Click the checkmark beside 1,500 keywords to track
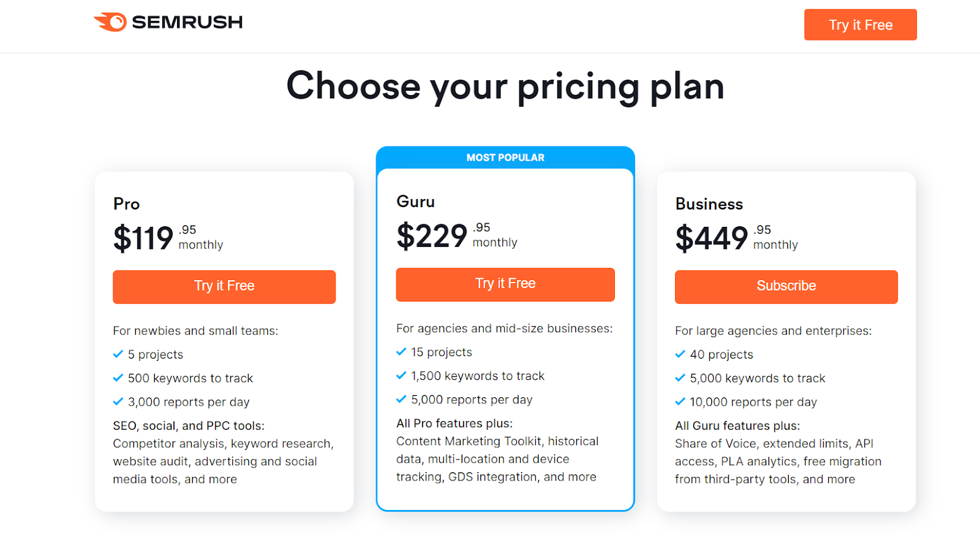The width and height of the screenshot is (980, 548). (x=401, y=376)
